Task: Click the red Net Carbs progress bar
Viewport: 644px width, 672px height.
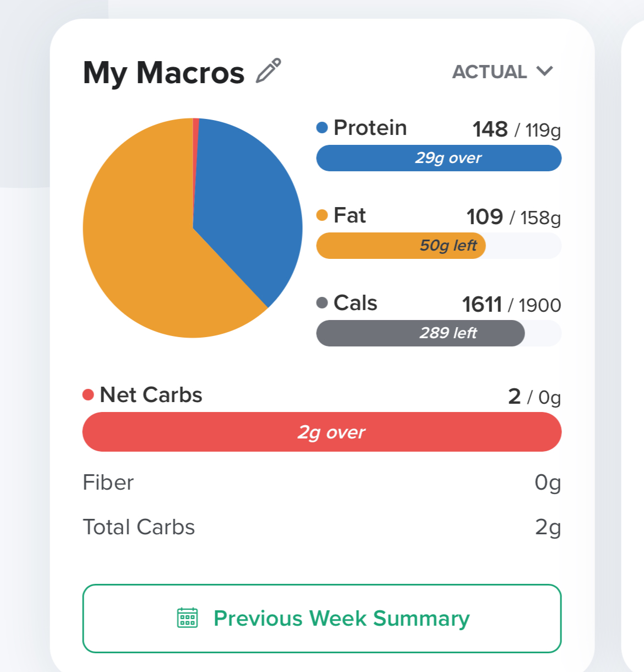Action: (x=322, y=432)
